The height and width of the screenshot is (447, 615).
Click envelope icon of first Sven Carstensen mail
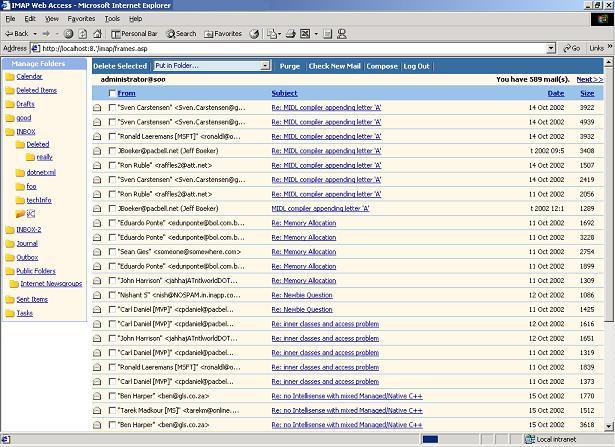click(97, 107)
